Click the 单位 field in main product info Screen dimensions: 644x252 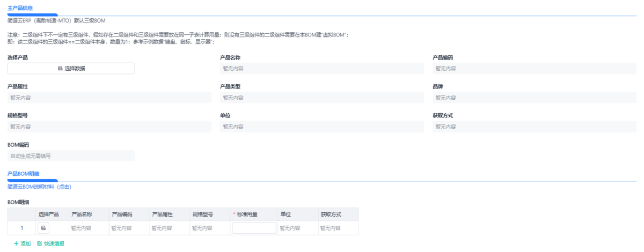322,127
